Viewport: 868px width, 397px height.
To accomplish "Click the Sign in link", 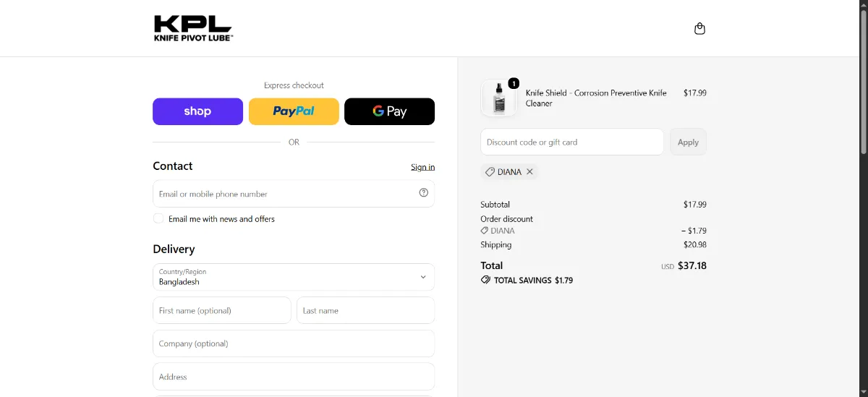I will coord(422,167).
